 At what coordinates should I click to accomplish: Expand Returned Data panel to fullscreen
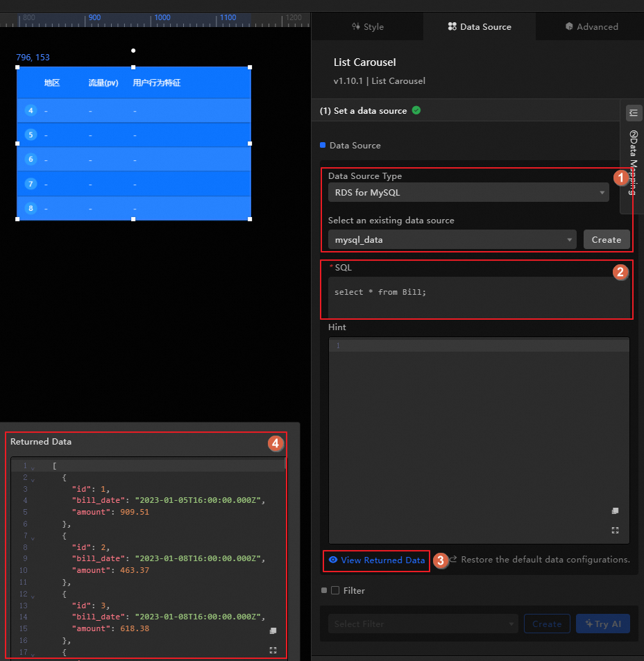point(273,650)
